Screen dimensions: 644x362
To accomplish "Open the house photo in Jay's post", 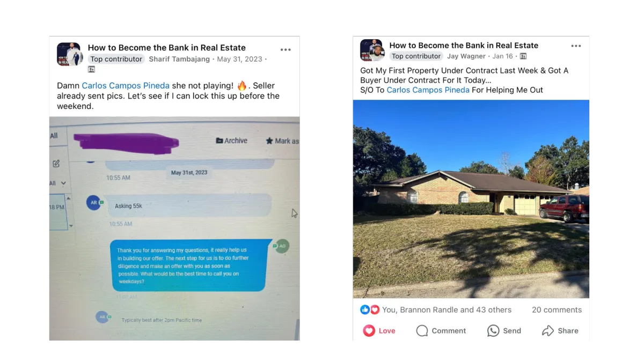I will coord(471,199).
